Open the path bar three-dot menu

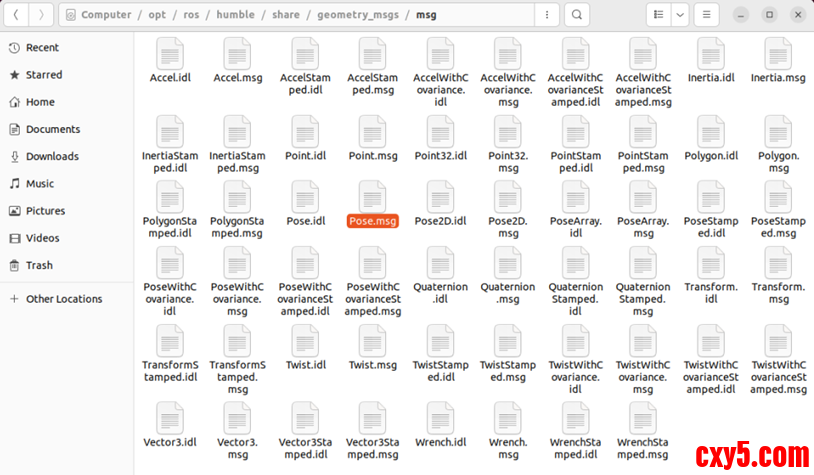tap(545, 15)
